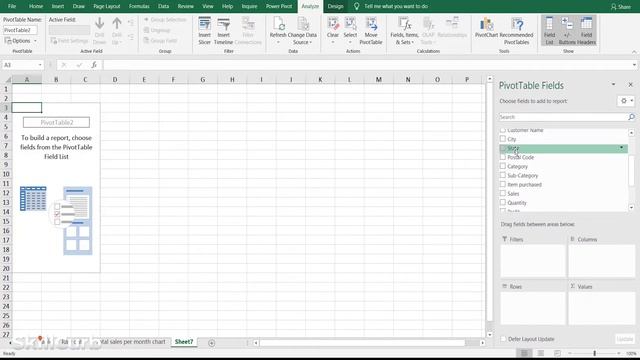Toggle Field Headers display
Image resolution: width=640 pixels, height=360 pixels.
point(587,30)
